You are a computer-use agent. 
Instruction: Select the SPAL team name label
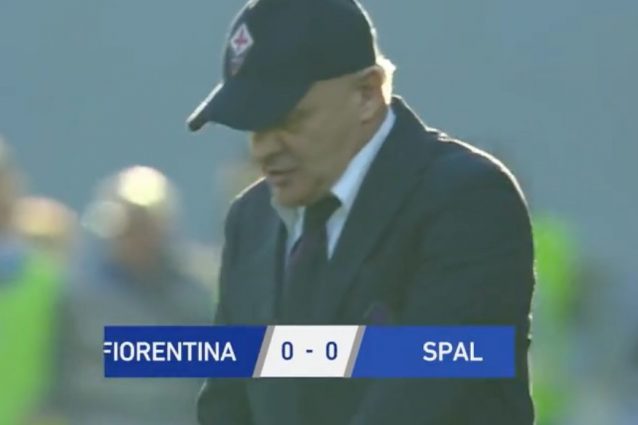452,352
